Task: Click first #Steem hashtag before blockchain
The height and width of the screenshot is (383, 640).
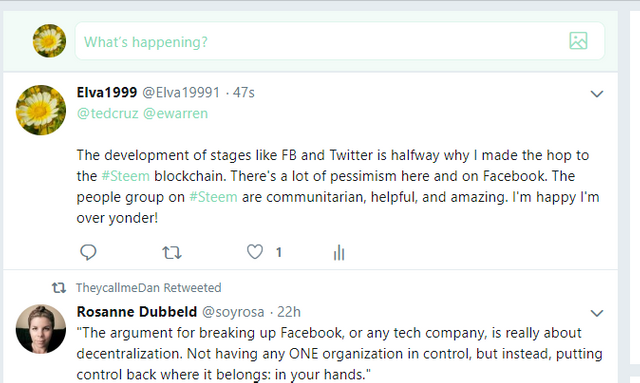Action: coord(125,176)
